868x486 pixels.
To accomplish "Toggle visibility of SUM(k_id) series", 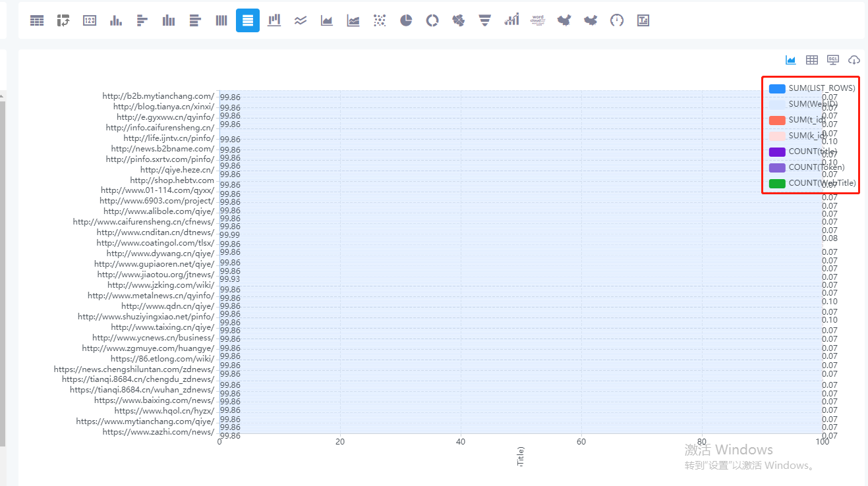I will (x=806, y=135).
